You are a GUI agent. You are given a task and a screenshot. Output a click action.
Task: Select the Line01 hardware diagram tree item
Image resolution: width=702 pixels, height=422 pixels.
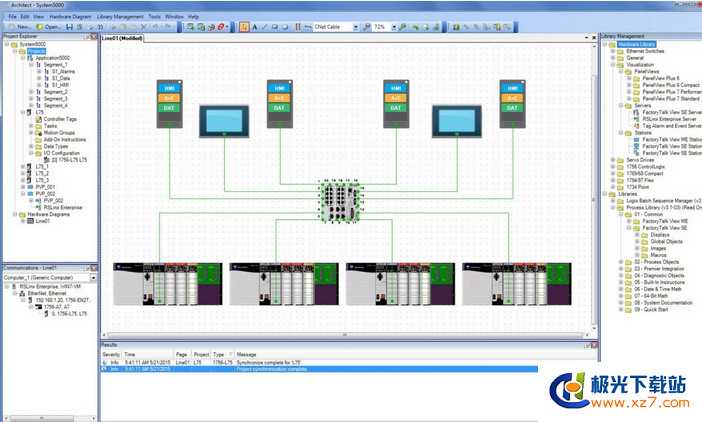(43, 221)
